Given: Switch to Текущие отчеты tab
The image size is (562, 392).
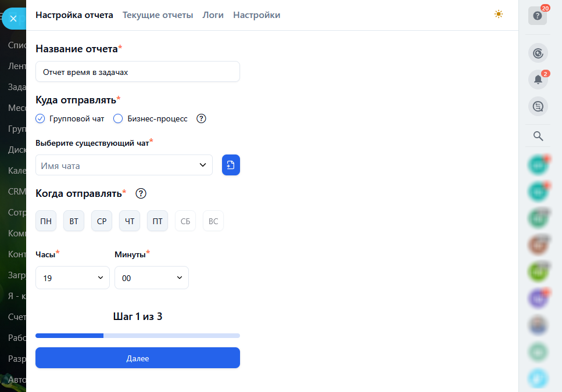Looking at the screenshot, I should point(157,15).
